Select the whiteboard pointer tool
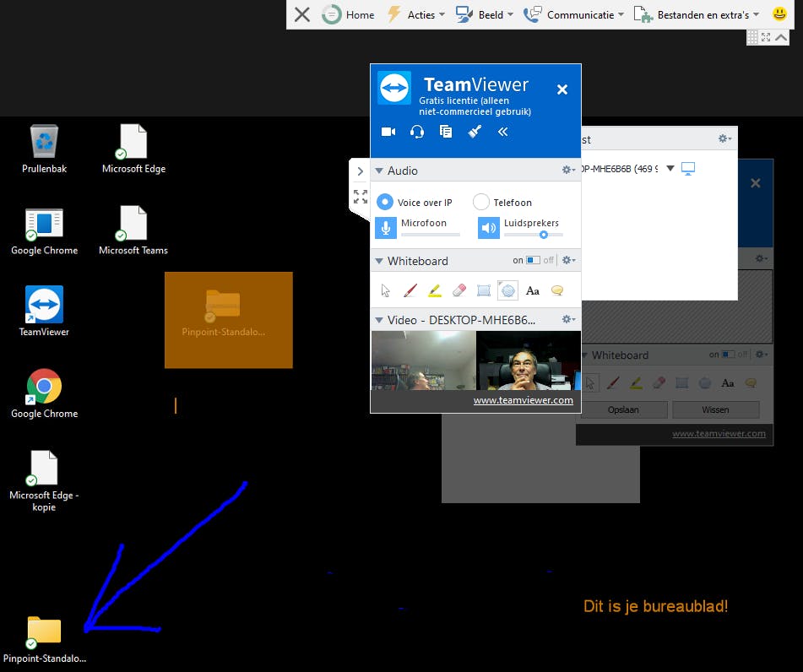The image size is (803, 672). coord(386,291)
